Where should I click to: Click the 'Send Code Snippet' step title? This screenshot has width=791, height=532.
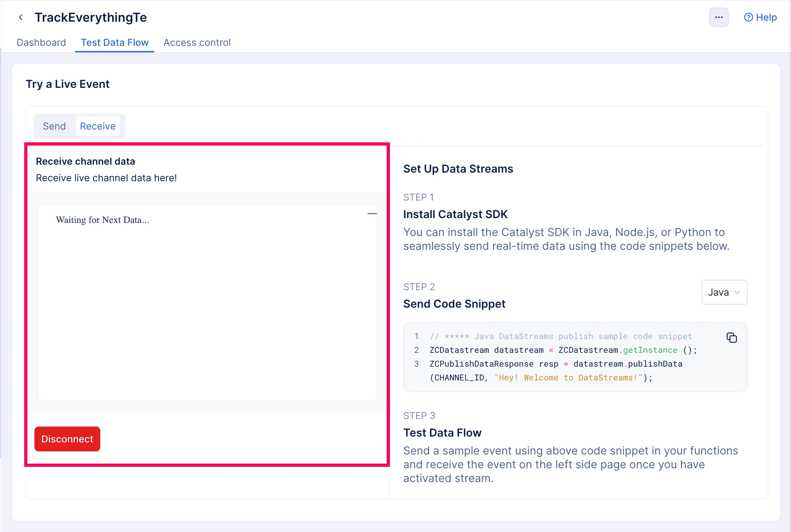(x=454, y=304)
